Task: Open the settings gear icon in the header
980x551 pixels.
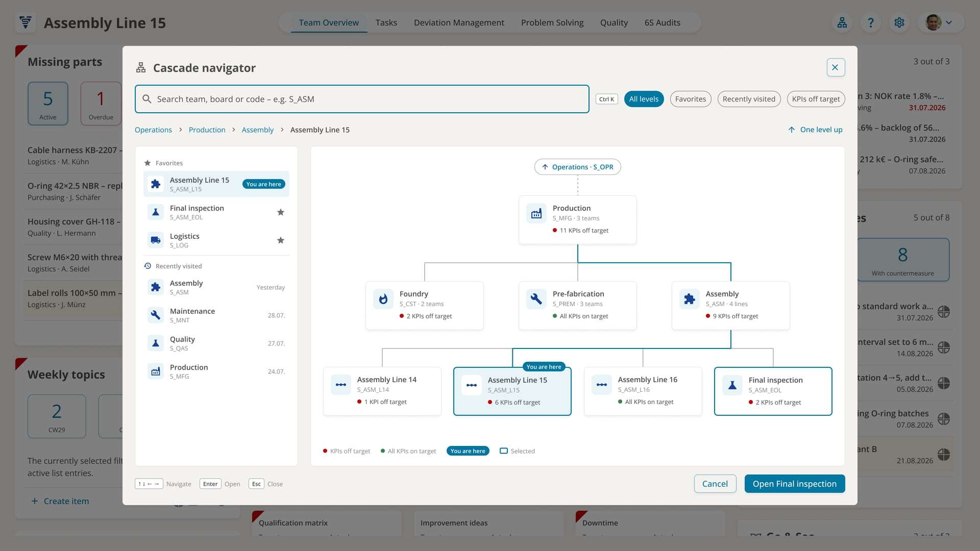Action: (899, 23)
